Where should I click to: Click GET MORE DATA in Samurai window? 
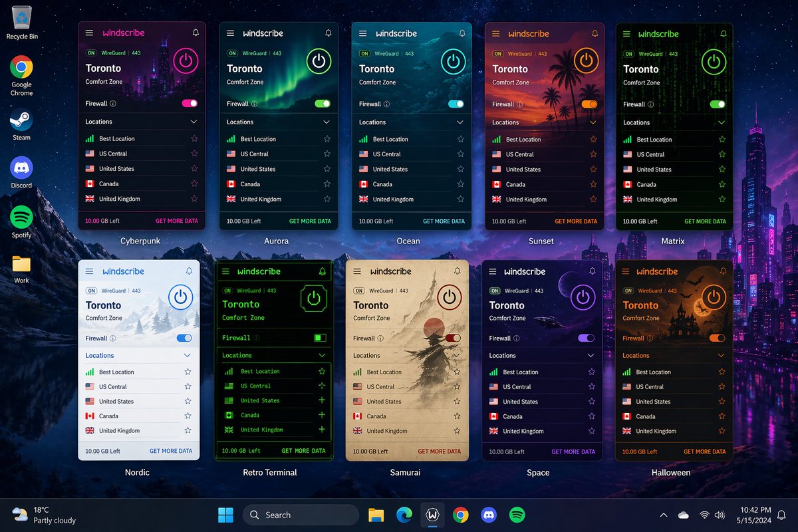[440, 452]
